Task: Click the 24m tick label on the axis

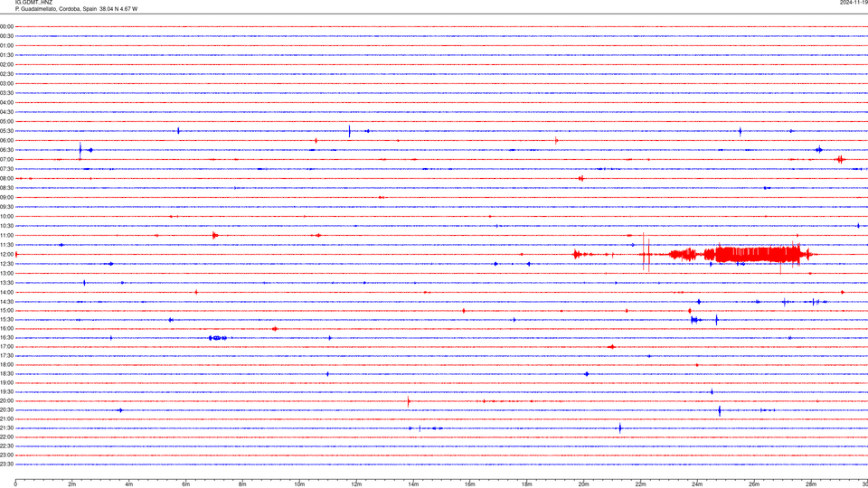Action: (697, 484)
